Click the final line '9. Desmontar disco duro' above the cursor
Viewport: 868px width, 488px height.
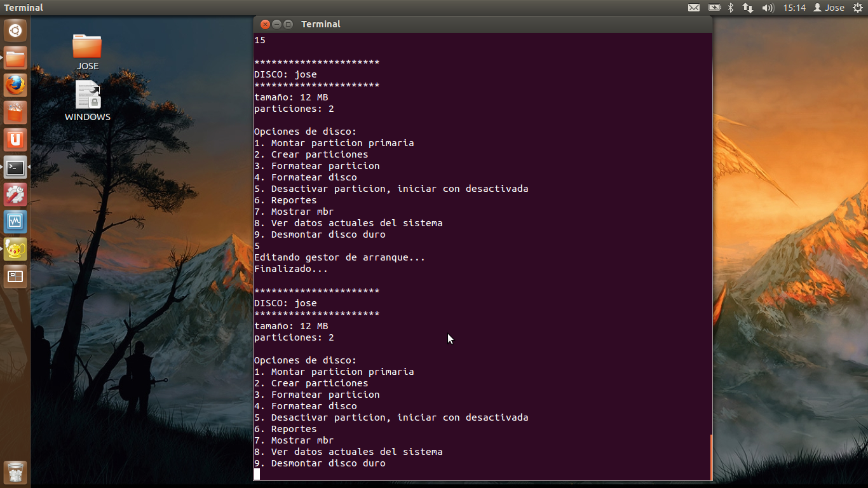[320, 463]
